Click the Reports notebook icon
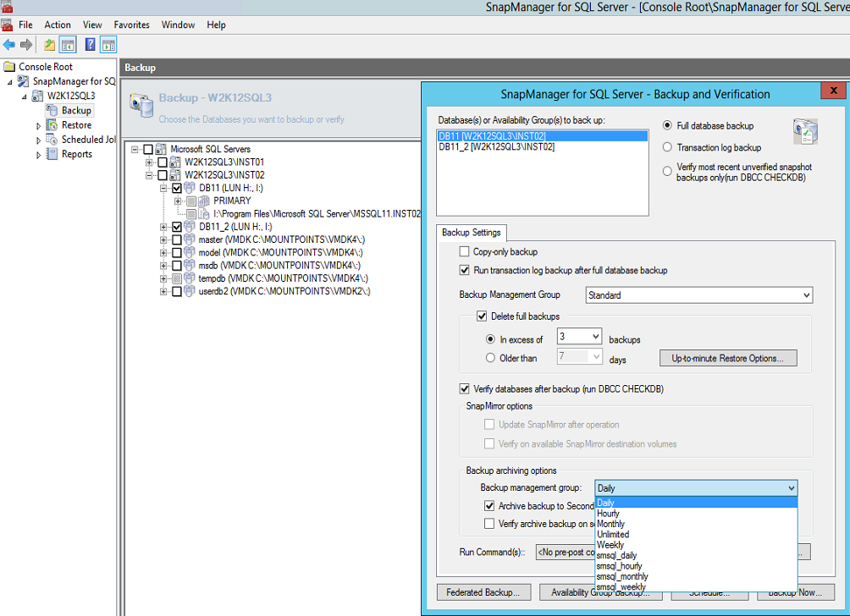This screenshot has height=616, width=850. [52, 154]
